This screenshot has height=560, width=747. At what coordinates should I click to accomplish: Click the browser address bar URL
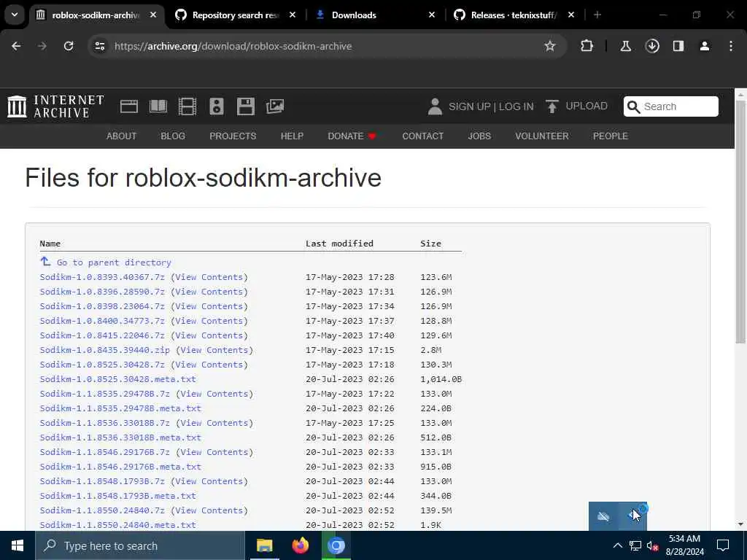click(233, 46)
